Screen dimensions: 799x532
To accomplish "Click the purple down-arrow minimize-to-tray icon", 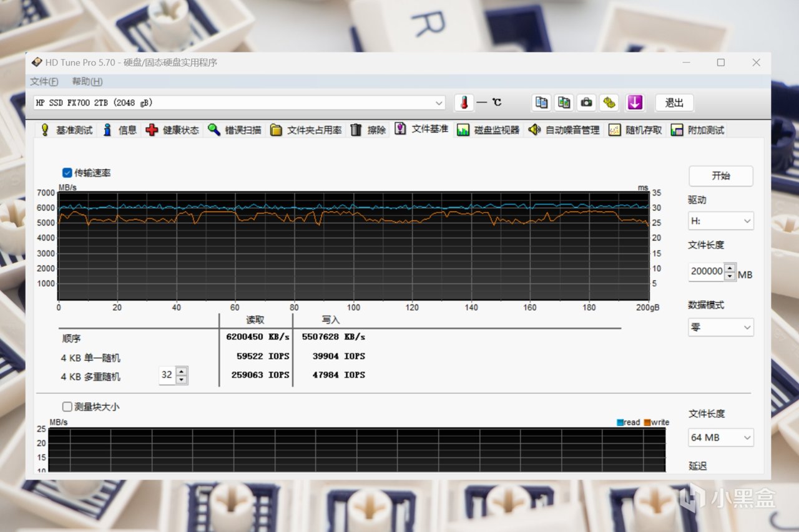I will pos(635,103).
